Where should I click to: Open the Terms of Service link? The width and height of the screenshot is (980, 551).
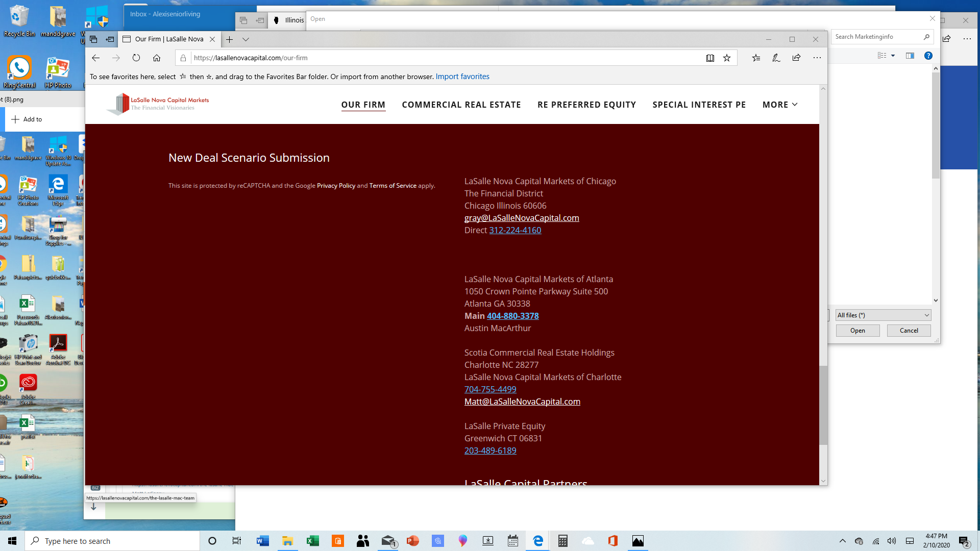coord(393,186)
